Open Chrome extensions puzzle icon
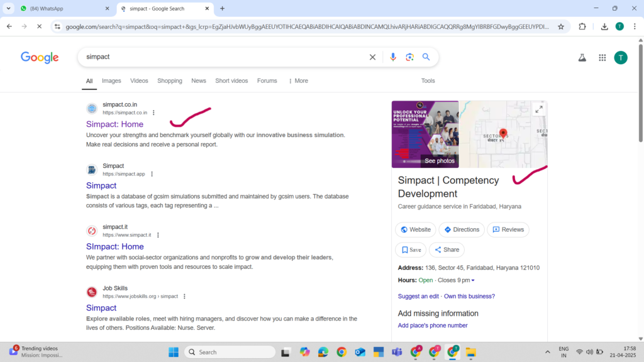The width and height of the screenshot is (644, 362). click(582, 26)
